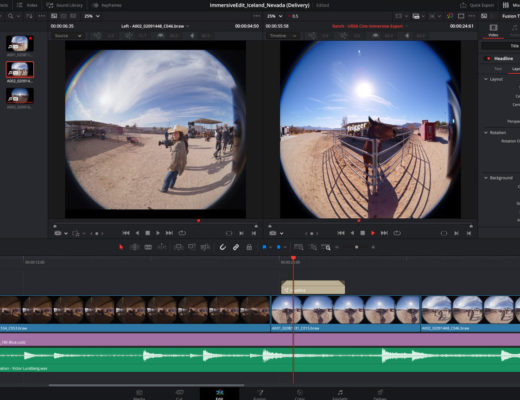Click the media pool search magnifier
520x400 pixels.
pos(11,16)
